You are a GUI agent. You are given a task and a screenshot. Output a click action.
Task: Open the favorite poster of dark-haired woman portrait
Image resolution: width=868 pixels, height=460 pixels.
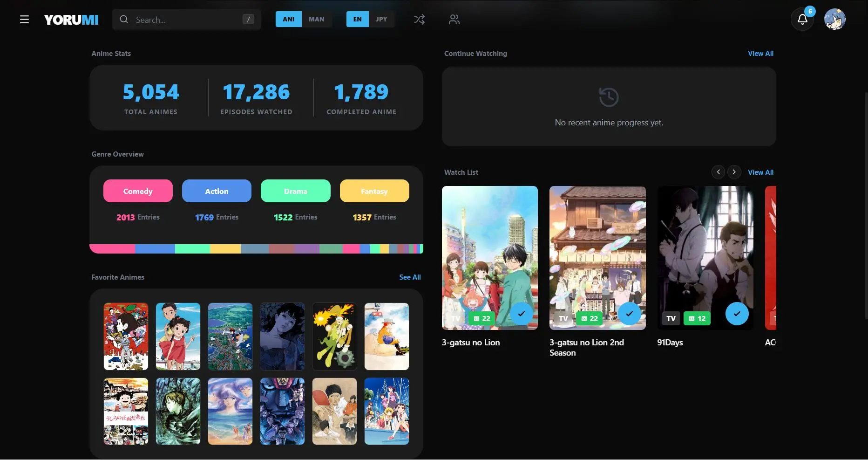click(x=282, y=336)
